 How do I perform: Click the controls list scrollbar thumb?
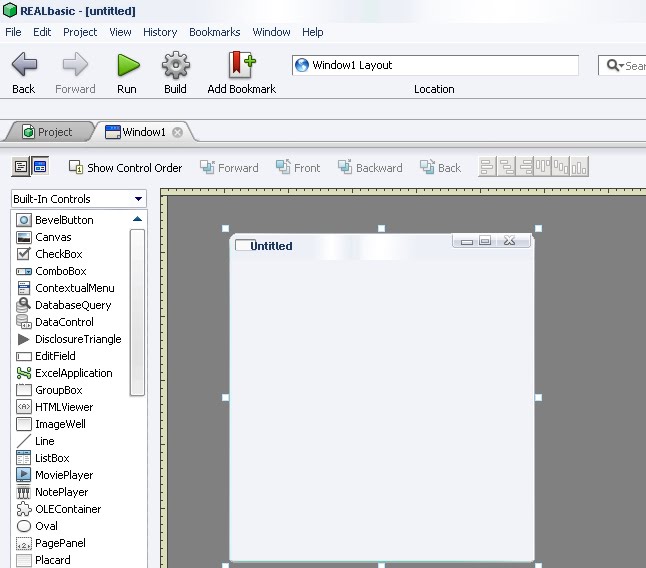click(137, 313)
